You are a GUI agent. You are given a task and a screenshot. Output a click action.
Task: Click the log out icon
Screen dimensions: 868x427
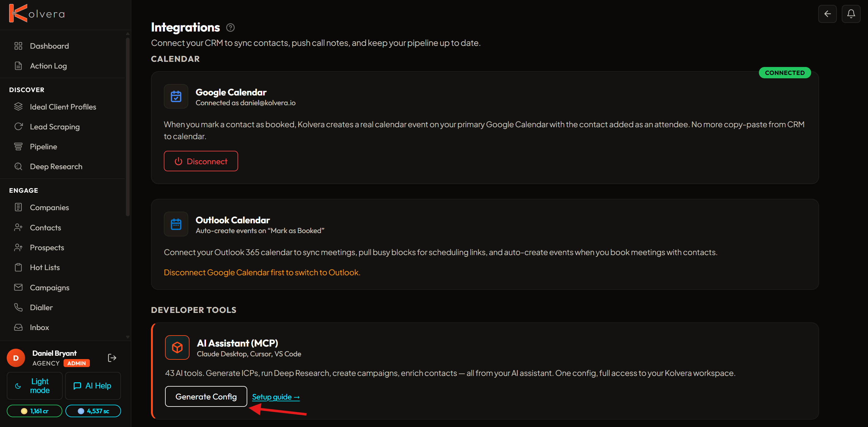(112, 358)
